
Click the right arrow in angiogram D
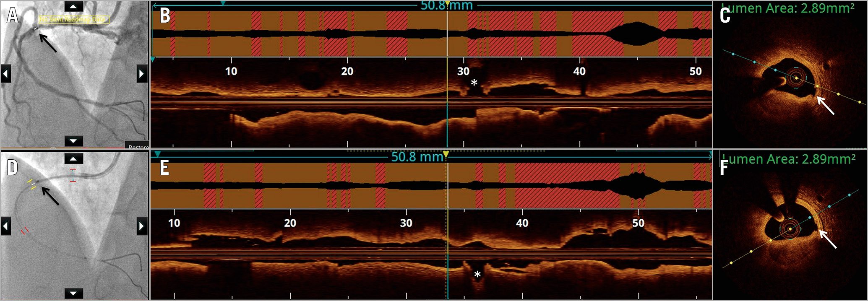coord(142,226)
